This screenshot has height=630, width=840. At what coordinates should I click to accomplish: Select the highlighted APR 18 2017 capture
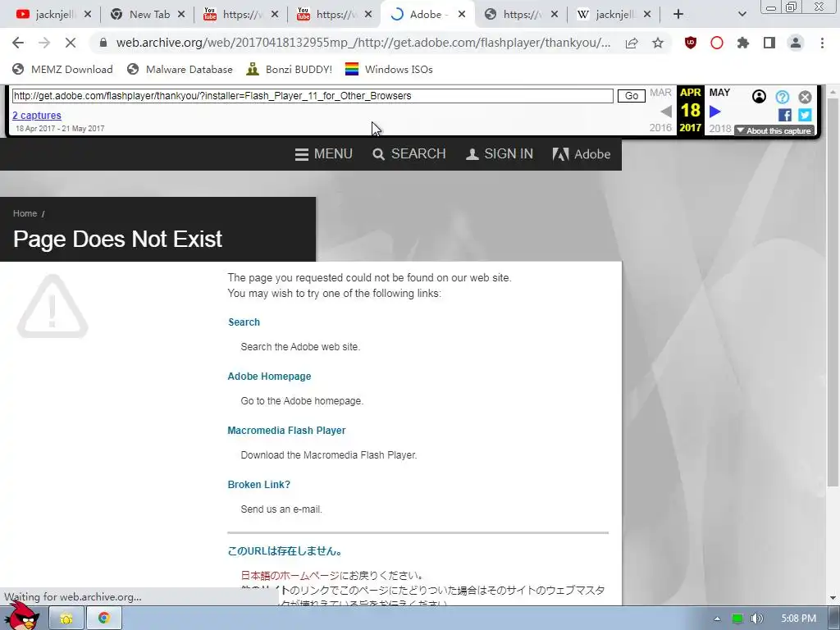[x=691, y=111]
